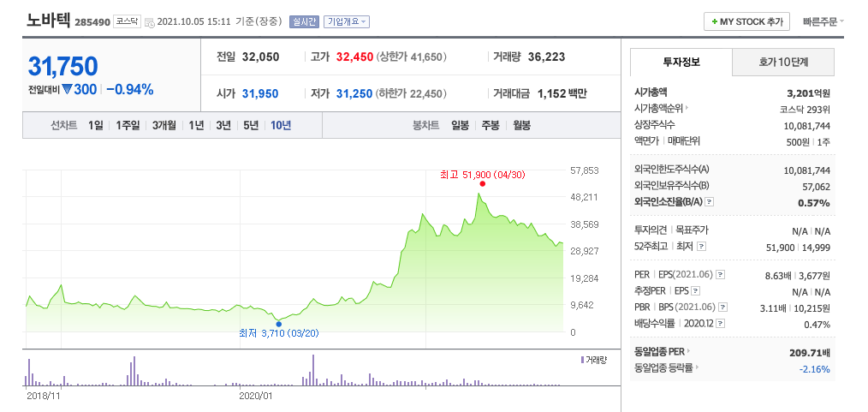Image resolution: width=868 pixels, height=412 pixels.
Task: Click the 외국인보유주식수 value 57,062
Action: [x=816, y=187]
